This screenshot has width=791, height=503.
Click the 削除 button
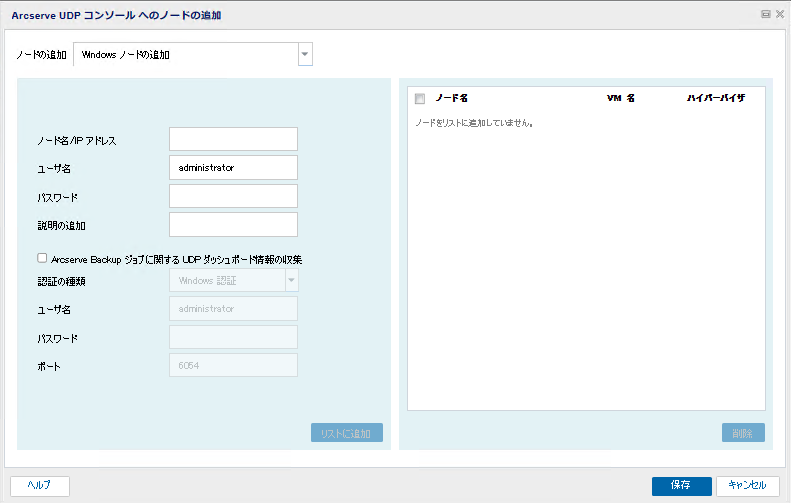743,433
